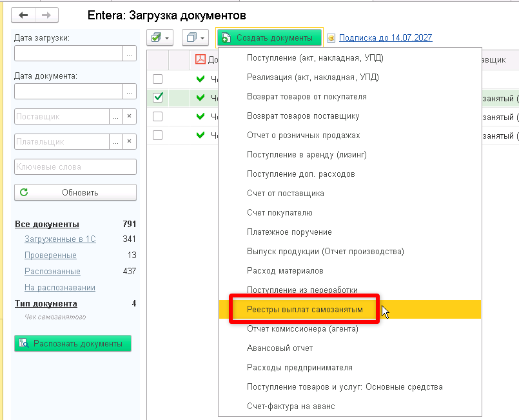Screen dimensions: 519x420
Task: Check the first document row checkbox
Action: point(158,79)
